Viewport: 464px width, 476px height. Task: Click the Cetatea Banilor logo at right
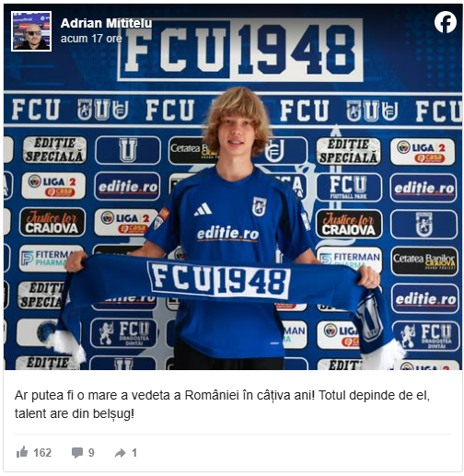424,261
